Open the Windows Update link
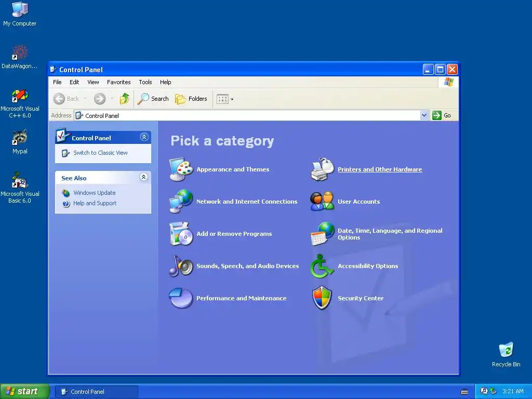This screenshot has width=532, height=399. (x=95, y=193)
